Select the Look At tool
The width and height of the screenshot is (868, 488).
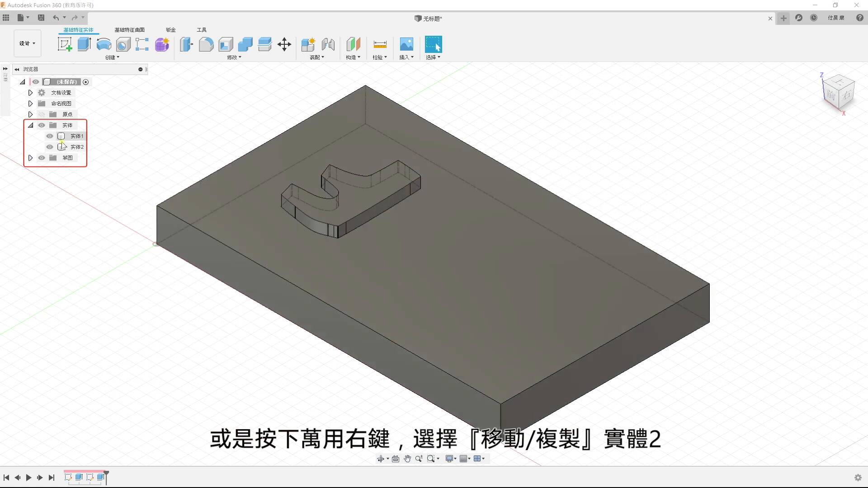(x=396, y=459)
